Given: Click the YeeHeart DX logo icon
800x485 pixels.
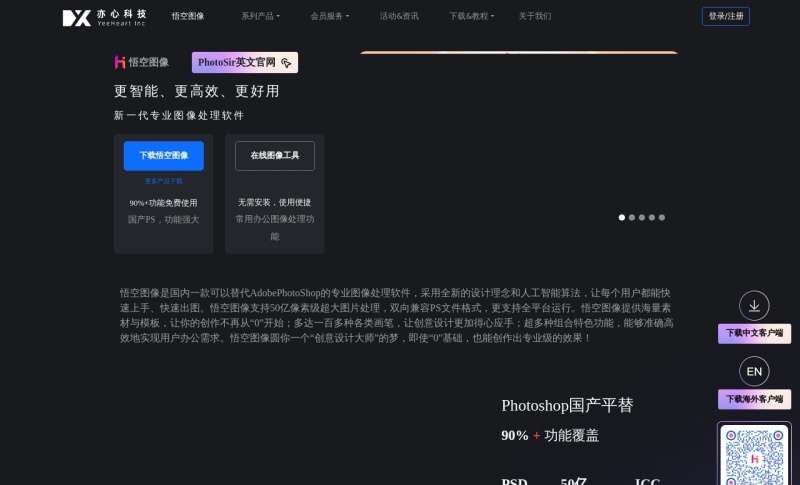Looking at the screenshot, I should [76, 17].
